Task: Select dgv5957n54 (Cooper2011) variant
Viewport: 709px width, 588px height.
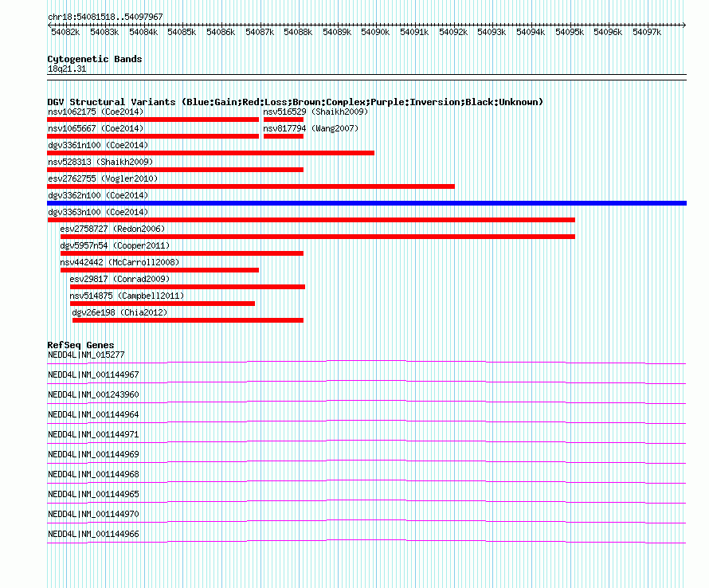Action: (x=115, y=245)
